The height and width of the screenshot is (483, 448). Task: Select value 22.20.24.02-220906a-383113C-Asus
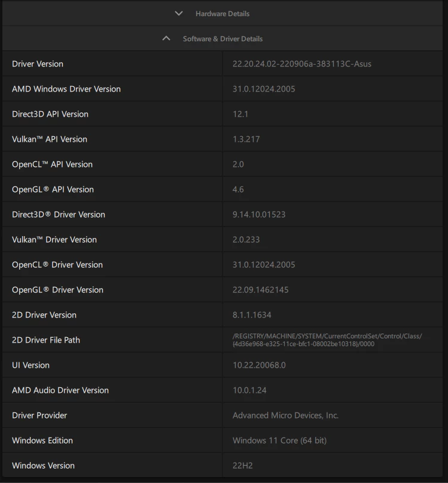tap(301, 64)
